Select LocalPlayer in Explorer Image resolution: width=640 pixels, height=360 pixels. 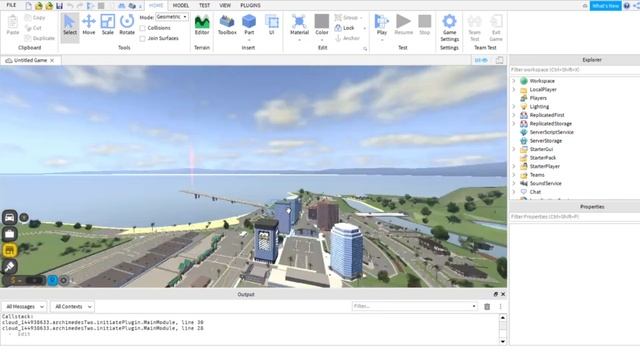click(543, 89)
